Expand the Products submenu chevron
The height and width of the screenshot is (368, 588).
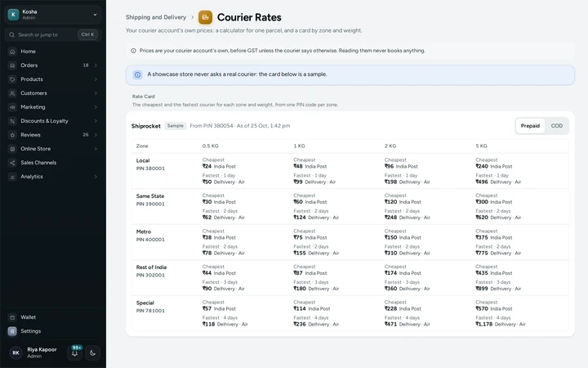click(x=96, y=79)
